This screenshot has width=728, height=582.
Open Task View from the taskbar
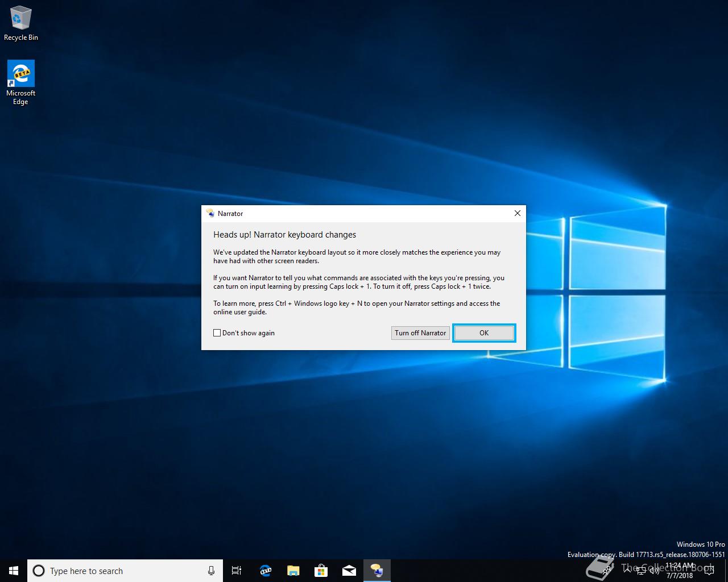[237, 571]
